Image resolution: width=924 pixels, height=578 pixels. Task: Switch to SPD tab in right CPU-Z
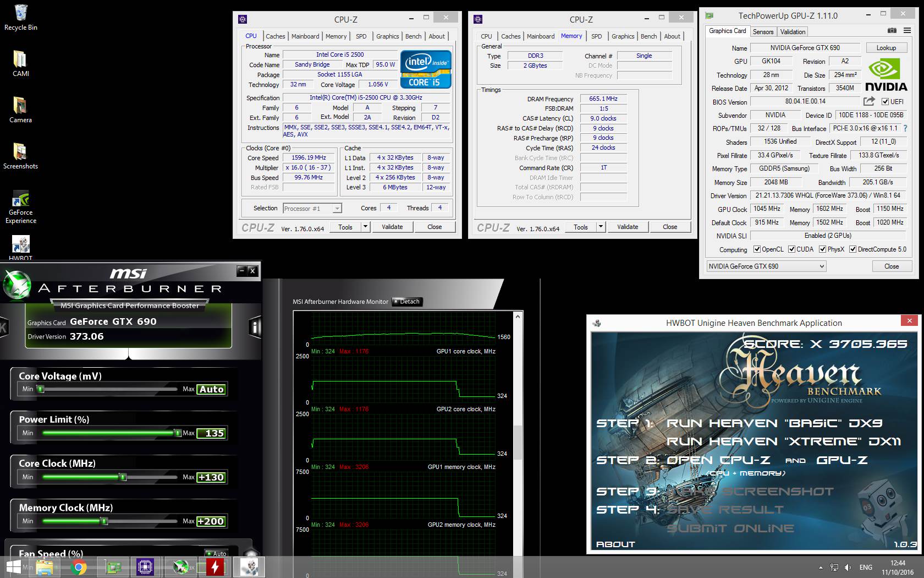point(596,36)
